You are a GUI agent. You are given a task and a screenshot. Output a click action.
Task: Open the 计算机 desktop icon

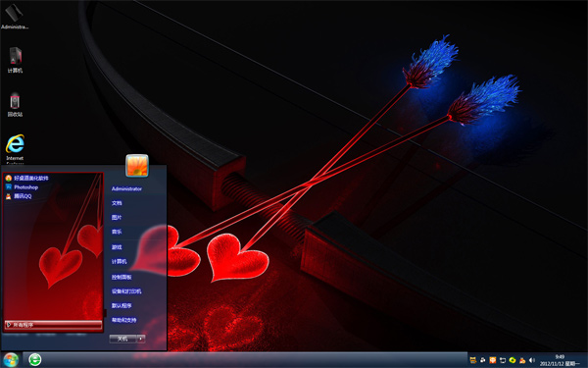coord(15,60)
